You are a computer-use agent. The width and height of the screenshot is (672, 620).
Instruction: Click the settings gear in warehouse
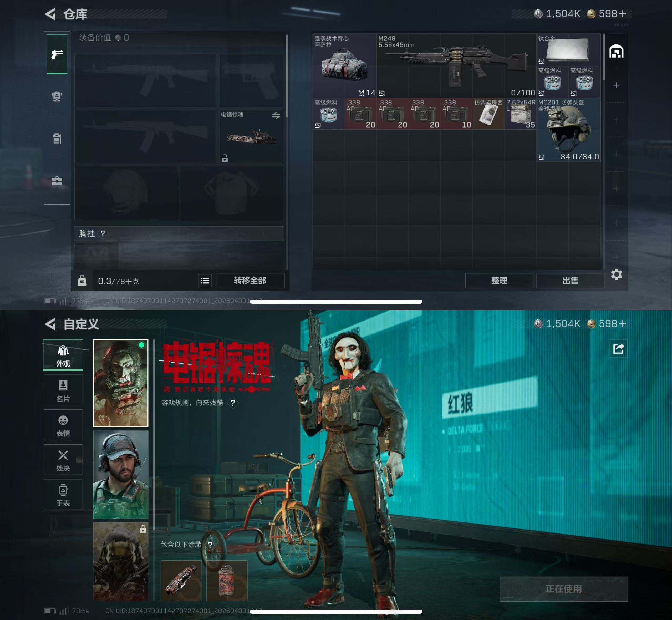pos(616,275)
